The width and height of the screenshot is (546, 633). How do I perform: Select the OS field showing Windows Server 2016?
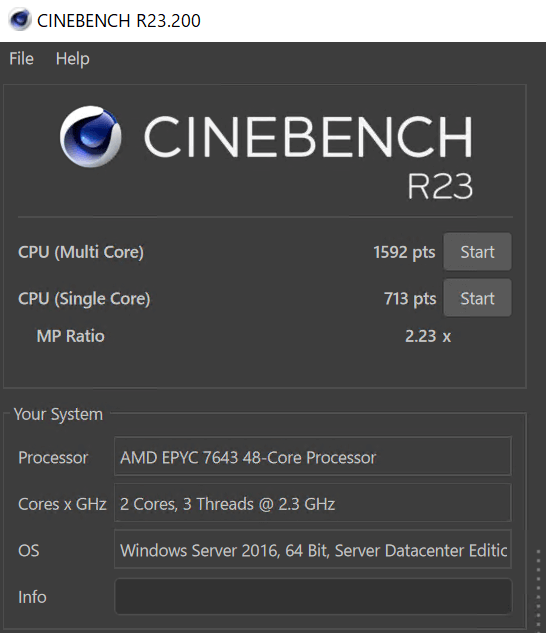tap(313, 550)
